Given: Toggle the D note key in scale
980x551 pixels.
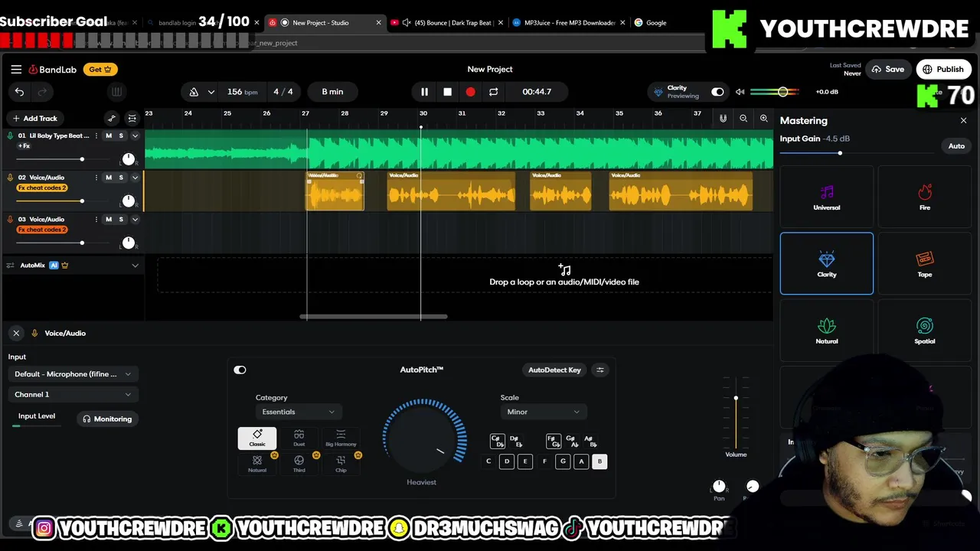Looking at the screenshot, I should (507, 461).
